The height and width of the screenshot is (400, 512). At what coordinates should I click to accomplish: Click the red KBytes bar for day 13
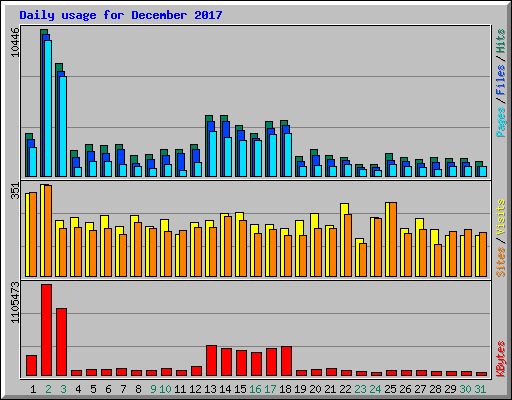click(x=211, y=360)
